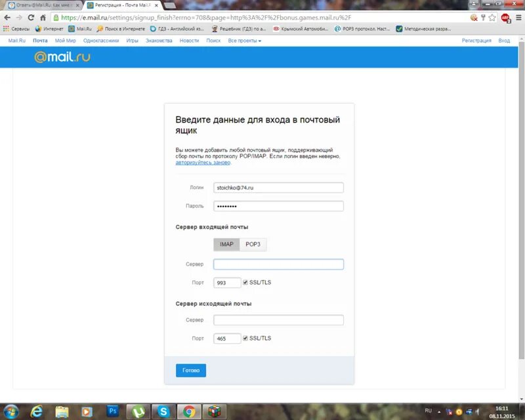Open the Интернет bookmark
The width and height of the screenshot is (525, 420).
[x=49, y=29]
